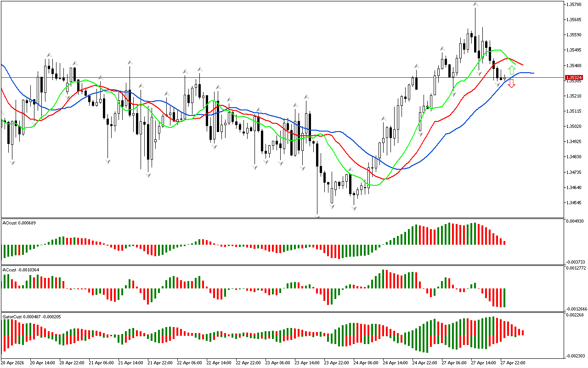Screen dimensions: 588x368
Task: Click the last green bar in ACcust histogram
Action: point(504,298)
